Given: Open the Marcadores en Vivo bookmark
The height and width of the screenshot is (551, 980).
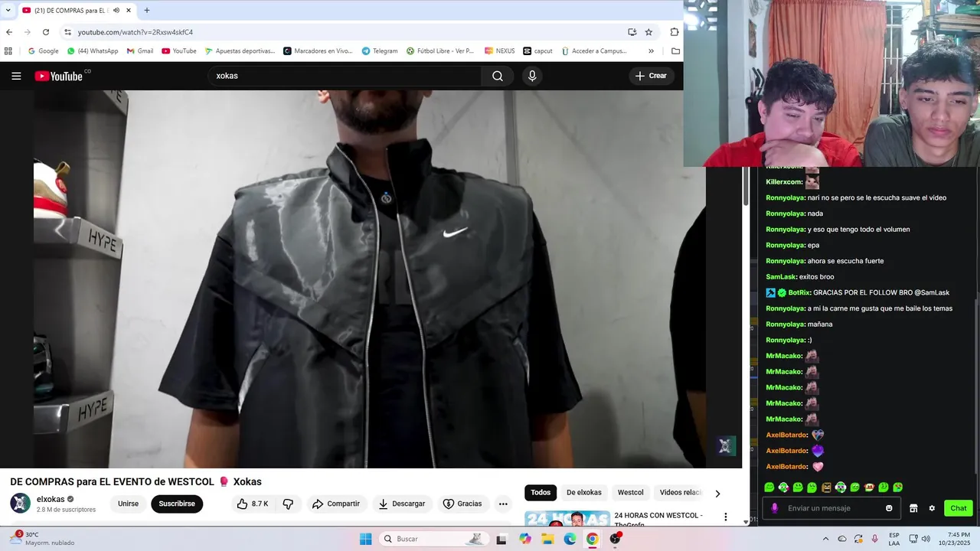Looking at the screenshot, I should coord(318,51).
